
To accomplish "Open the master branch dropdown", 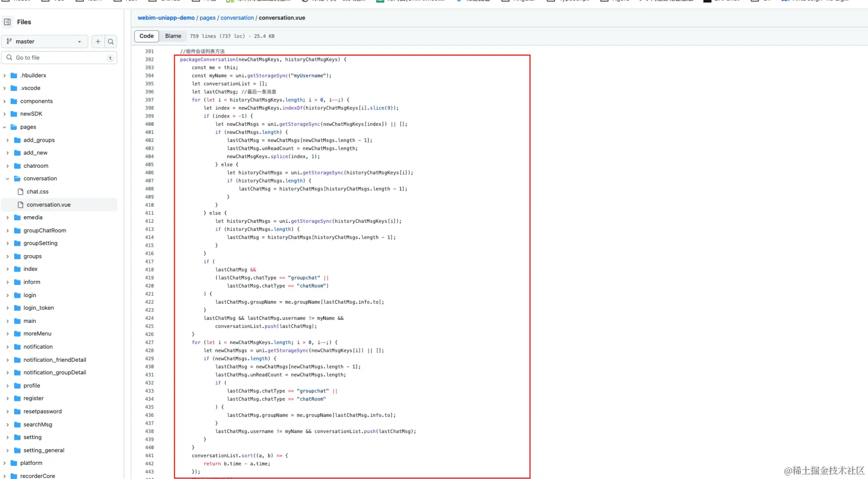I will pos(44,41).
